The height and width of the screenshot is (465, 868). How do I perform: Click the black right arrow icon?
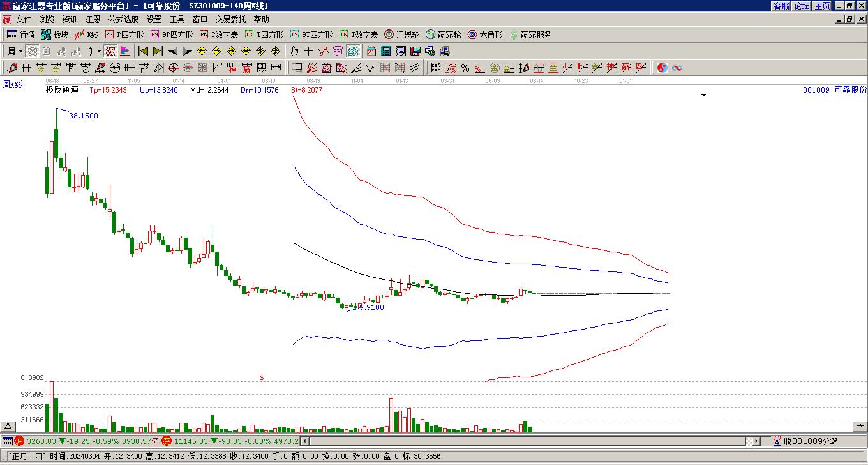188,51
